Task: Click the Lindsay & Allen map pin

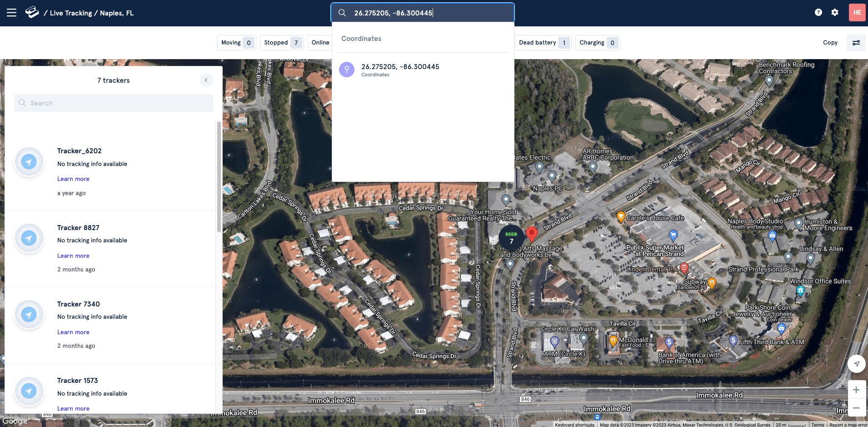Action: click(x=810, y=259)
